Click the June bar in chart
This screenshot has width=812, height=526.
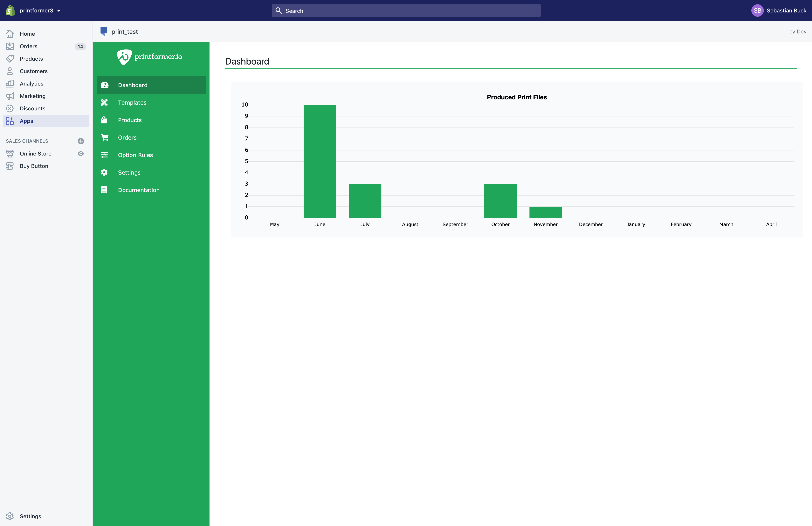[x=320, y=161]
